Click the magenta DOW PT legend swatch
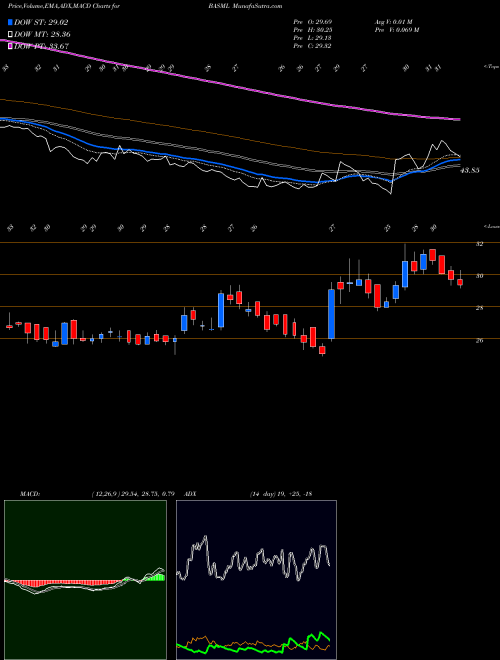 click(10, 46)
